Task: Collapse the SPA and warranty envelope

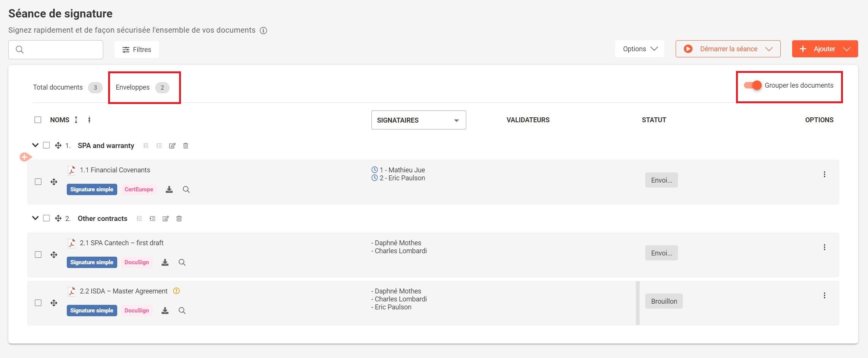Action: click(x=35, y=145)
